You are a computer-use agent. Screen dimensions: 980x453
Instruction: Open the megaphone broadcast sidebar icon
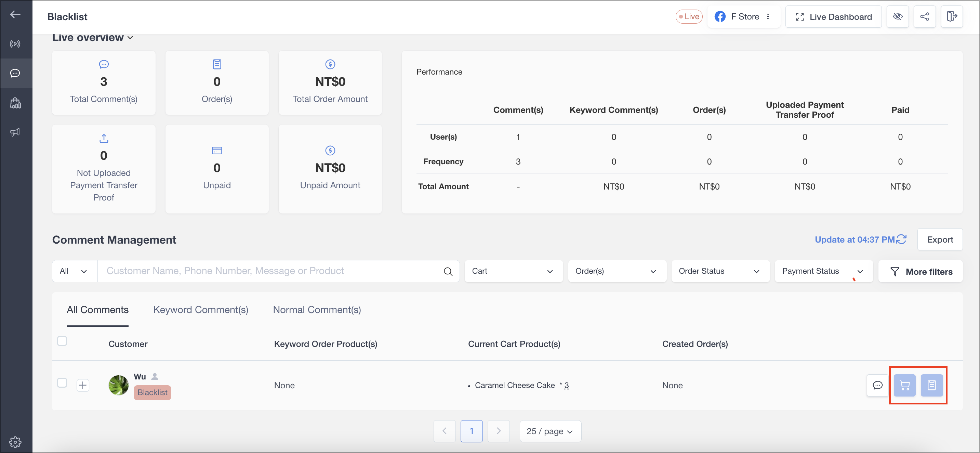point(15,132)
